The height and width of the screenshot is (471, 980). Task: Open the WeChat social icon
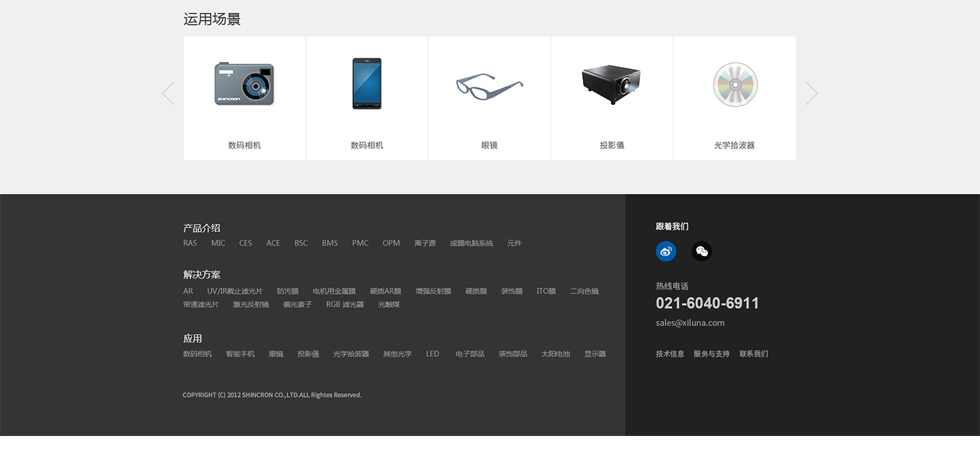point(701,251)
